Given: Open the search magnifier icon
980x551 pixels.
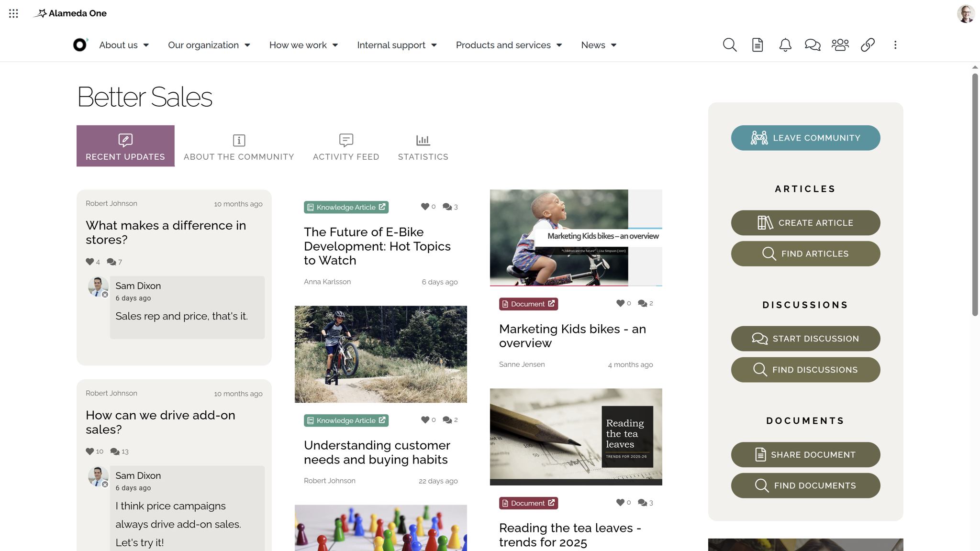Looking at the screenshot, I should (x=729, y=45).
